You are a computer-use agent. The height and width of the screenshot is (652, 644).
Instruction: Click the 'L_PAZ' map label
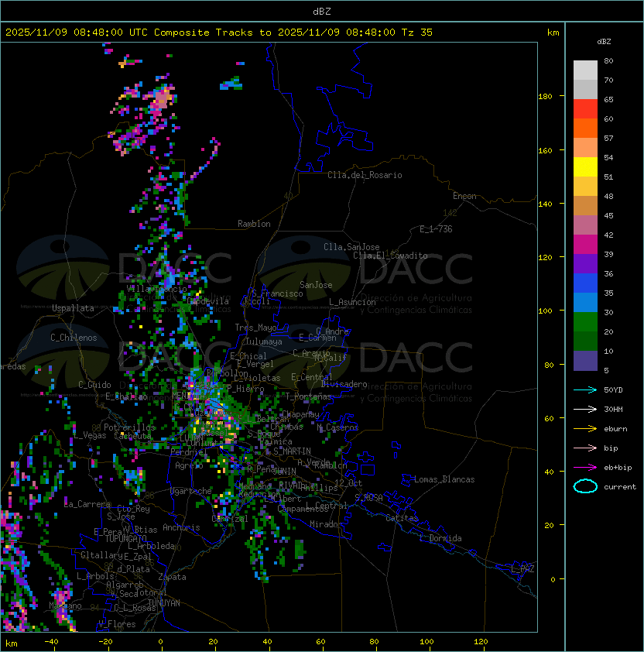point(522,569)
